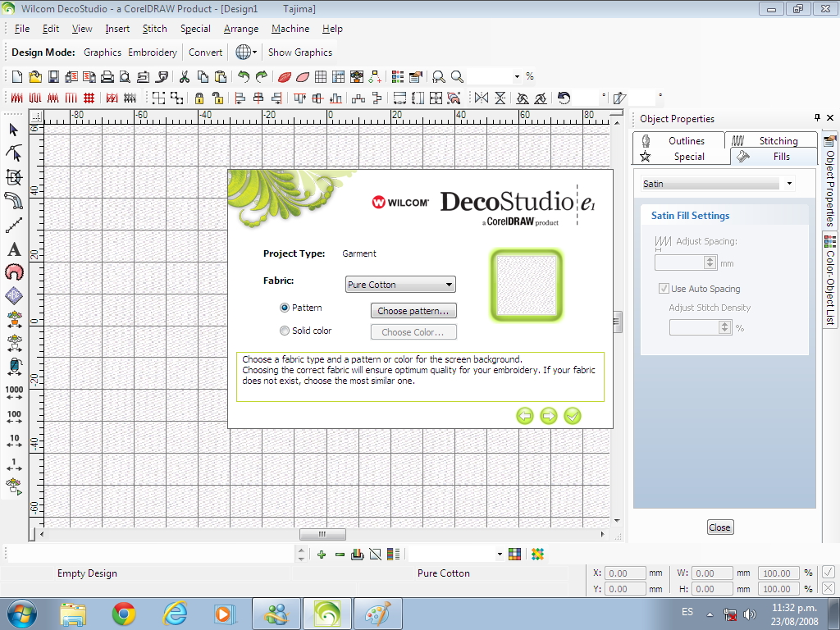Open the Arrange menu
Screen dimensions: 840x630
pos(241,29)
